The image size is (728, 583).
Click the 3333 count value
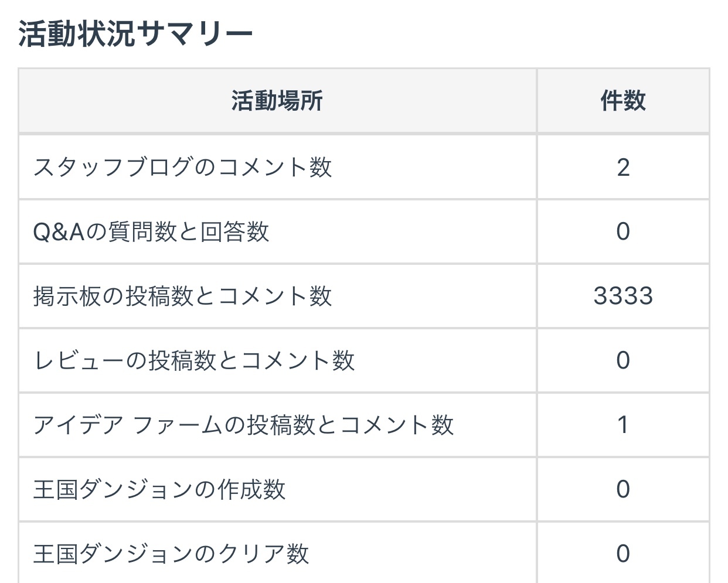point(623,296)
